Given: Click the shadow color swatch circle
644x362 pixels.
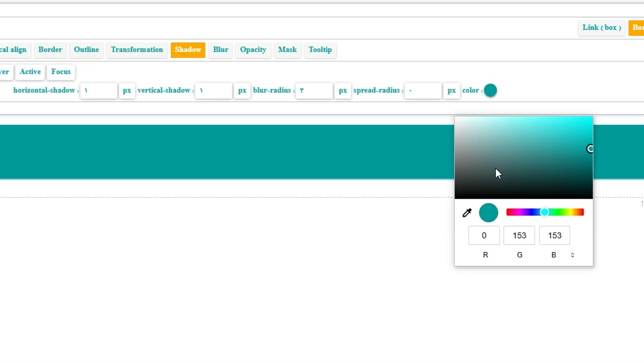Looking at the screenshot, I should (490, 90).
